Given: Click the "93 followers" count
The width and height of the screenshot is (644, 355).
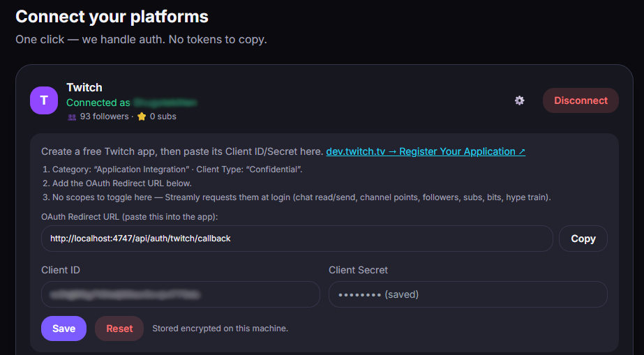Looking at the screenshot, I should 105,116.
